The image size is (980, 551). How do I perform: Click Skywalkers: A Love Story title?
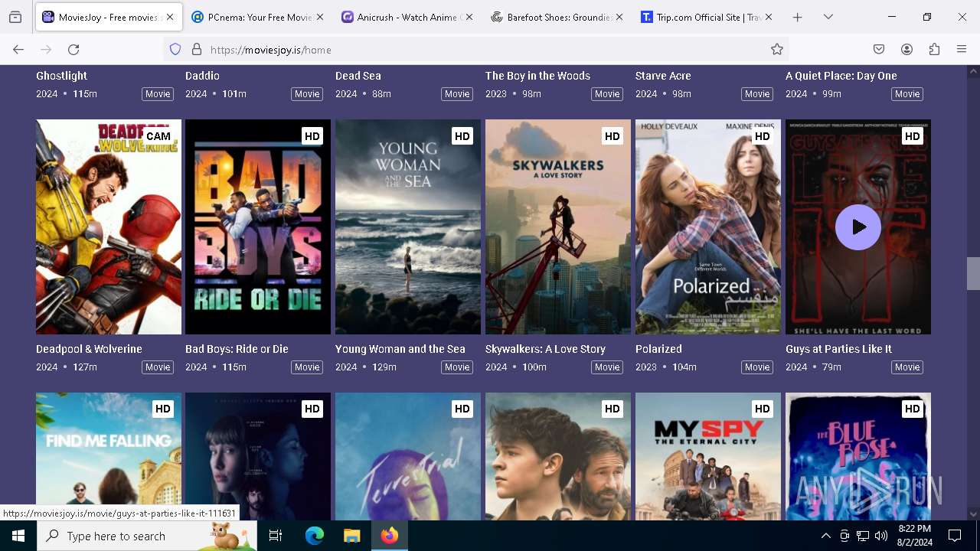[545, 349]
